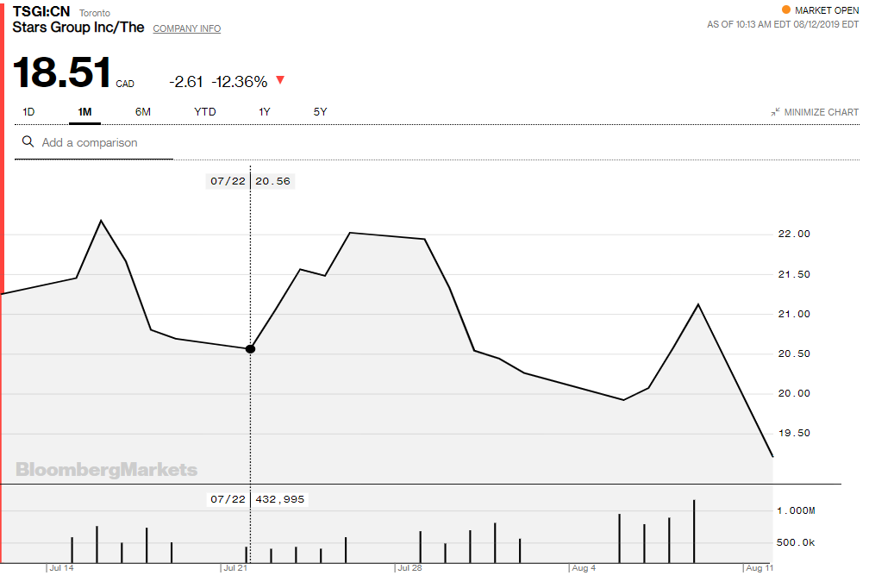
Task: Click the 432,995 volume tooltip label
Action: tap(258, 498)
